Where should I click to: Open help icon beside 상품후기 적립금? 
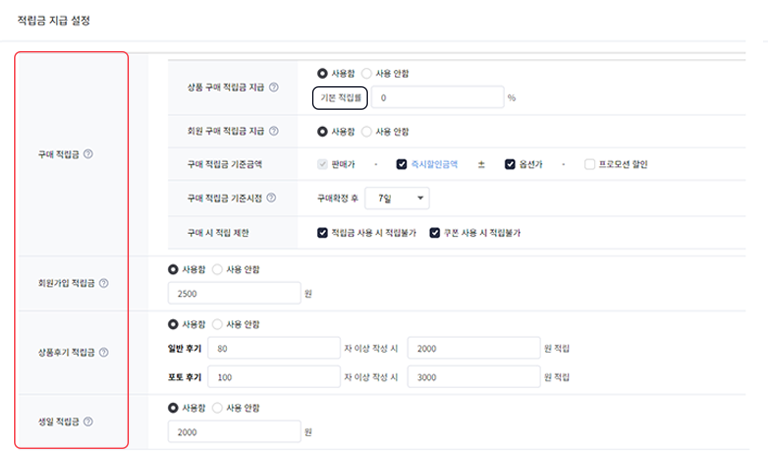(104, 352)
